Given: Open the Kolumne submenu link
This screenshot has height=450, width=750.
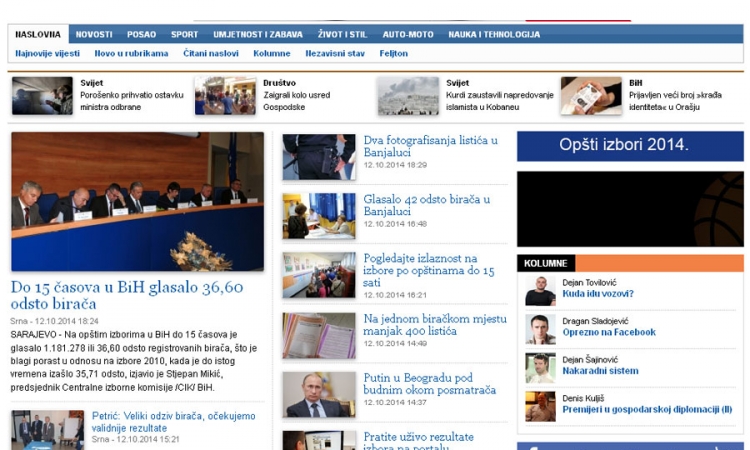Looking at the screenshot, I should 272,54.
